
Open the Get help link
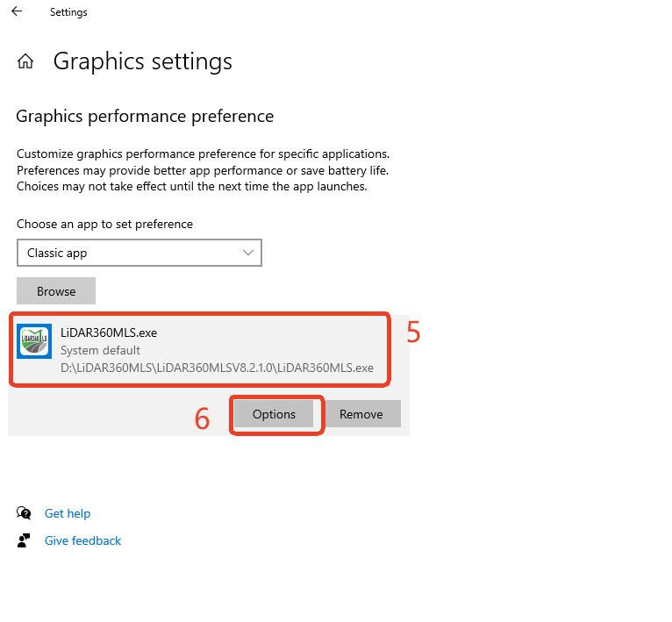tap(68, 513)
